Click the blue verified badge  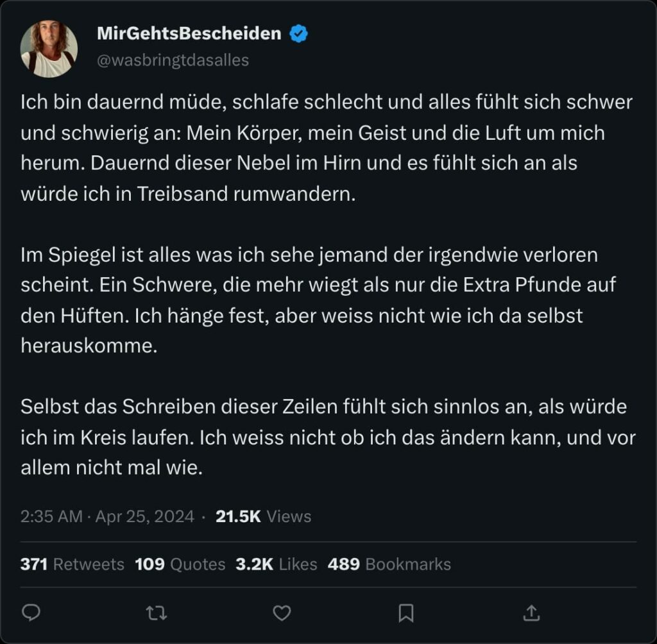(298, 34)
